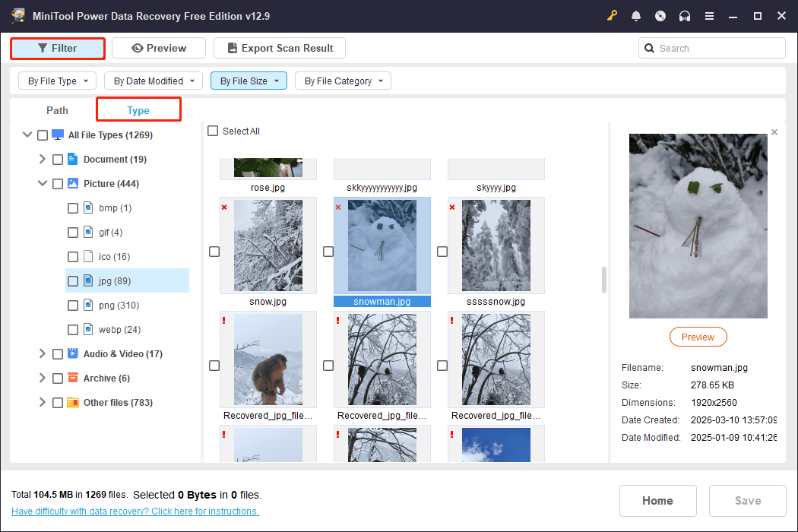Click the orange Preview button

(x=698, y=337)
